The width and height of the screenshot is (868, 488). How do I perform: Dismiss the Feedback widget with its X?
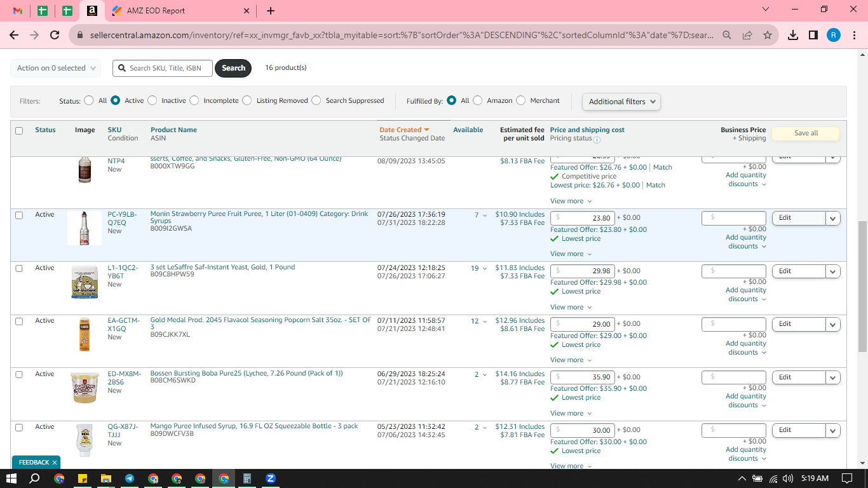[55, 463]
